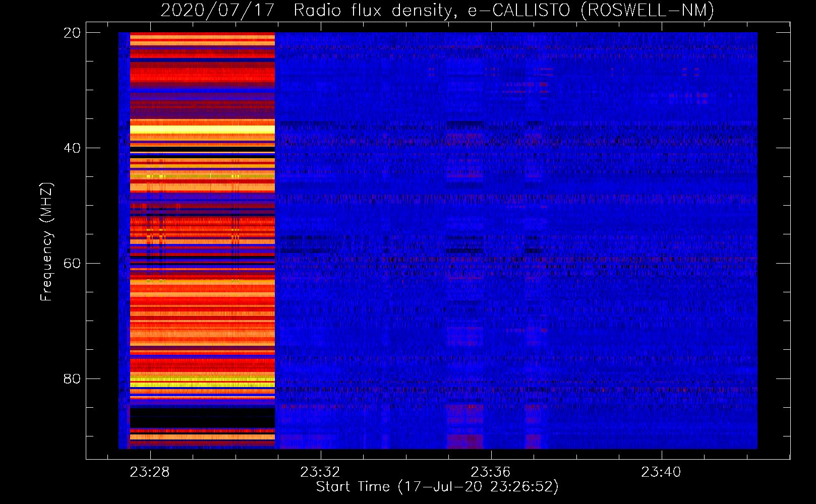Click the 60 MHz frequency tick label

[x=72, y=264]
